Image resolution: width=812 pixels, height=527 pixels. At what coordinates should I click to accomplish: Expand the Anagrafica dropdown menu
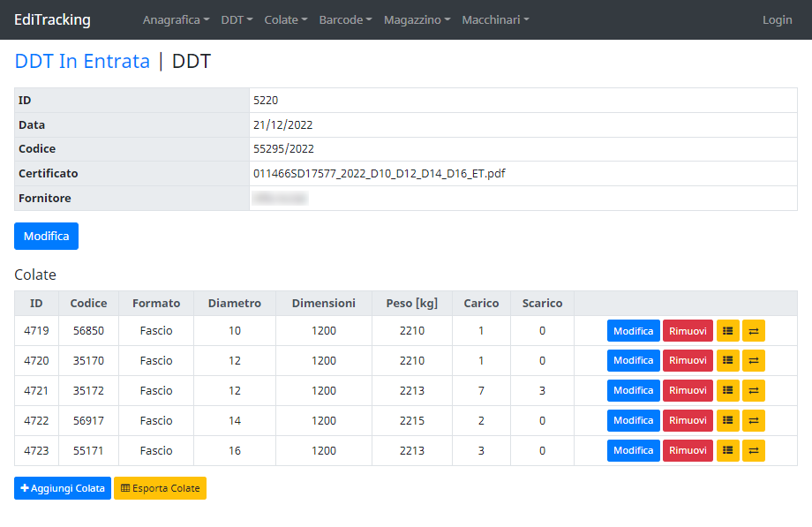pos(176,19)
